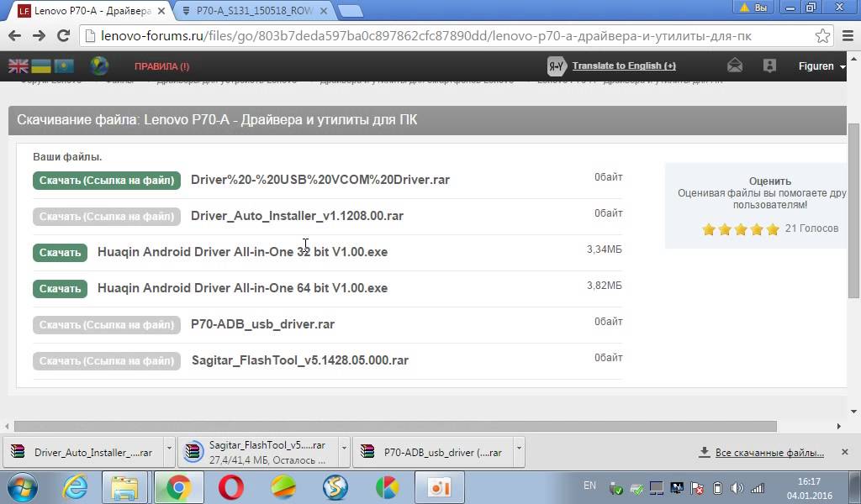Image resolution: width=861 pixels, height=504 pixels.
Task: Switch to Chrome in the taskbar
Action: click(x=178, y=487)
